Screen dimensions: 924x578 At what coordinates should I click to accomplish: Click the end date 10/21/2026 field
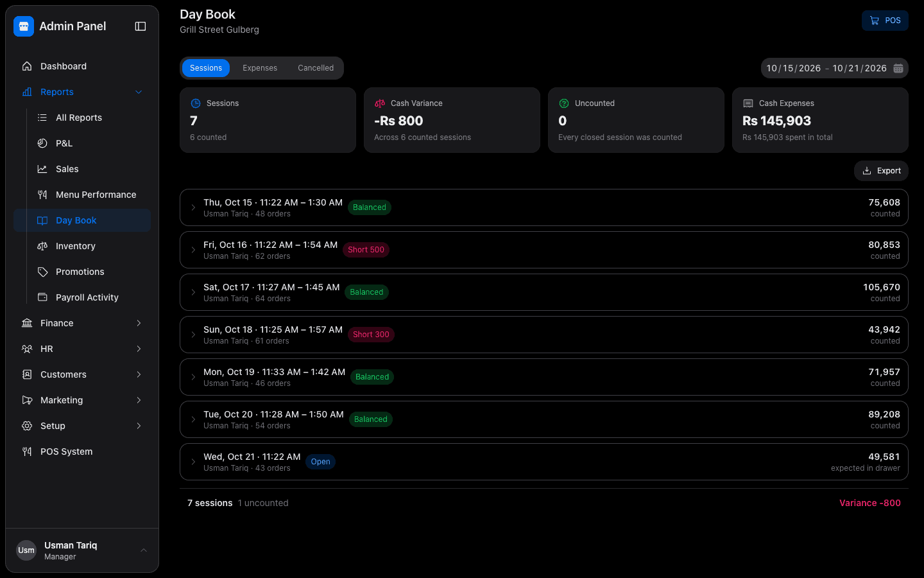(x=860, y=68)
